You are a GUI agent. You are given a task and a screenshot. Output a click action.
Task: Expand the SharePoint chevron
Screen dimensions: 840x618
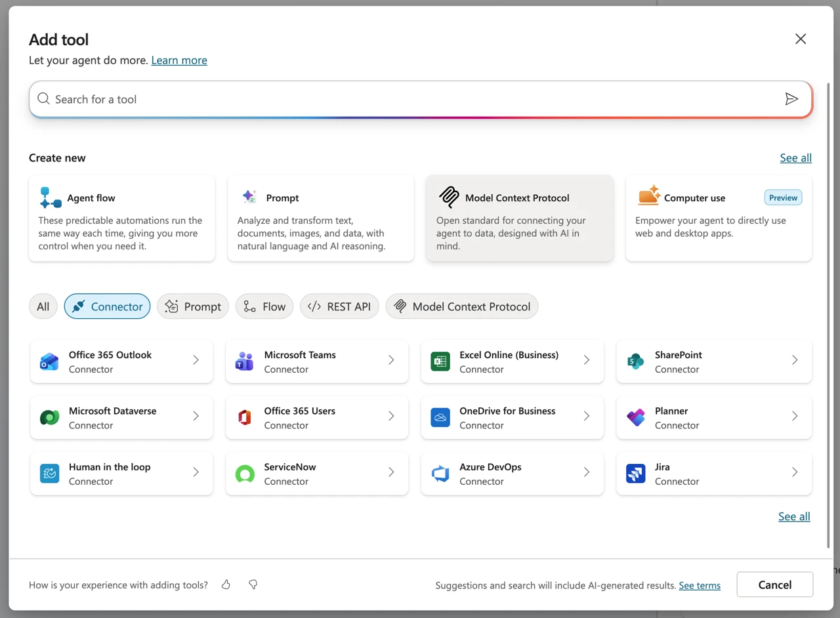click(x=795, y=360)
